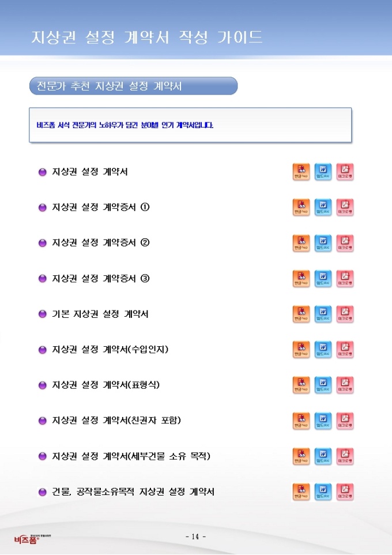Select 한글 hwp icon for 지상권 설정 계약서(표형식)

(301, 385)
